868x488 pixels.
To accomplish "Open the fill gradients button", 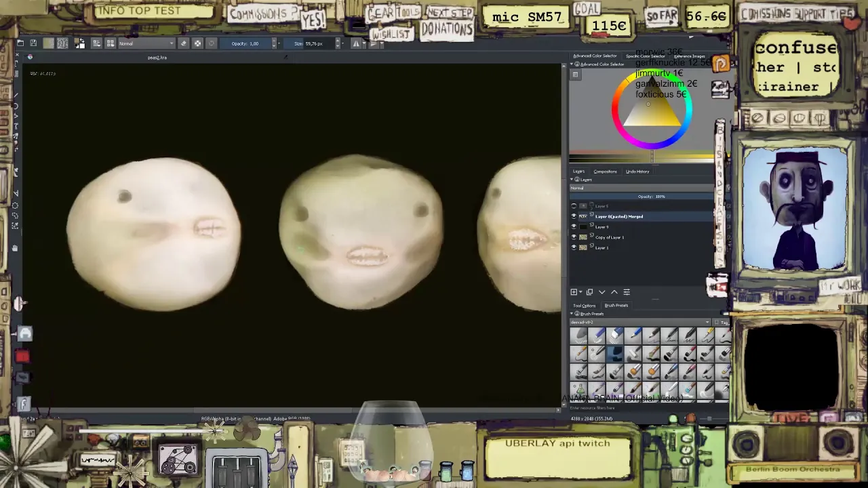I will 49,43.
